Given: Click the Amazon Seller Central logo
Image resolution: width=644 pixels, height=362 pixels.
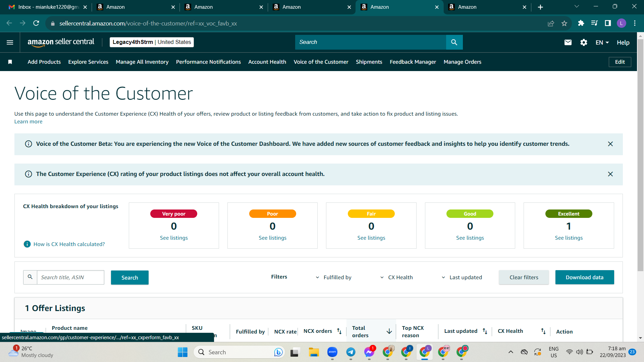Looking at the screenshot, I should pyautogui.click(x=61, y=42).
